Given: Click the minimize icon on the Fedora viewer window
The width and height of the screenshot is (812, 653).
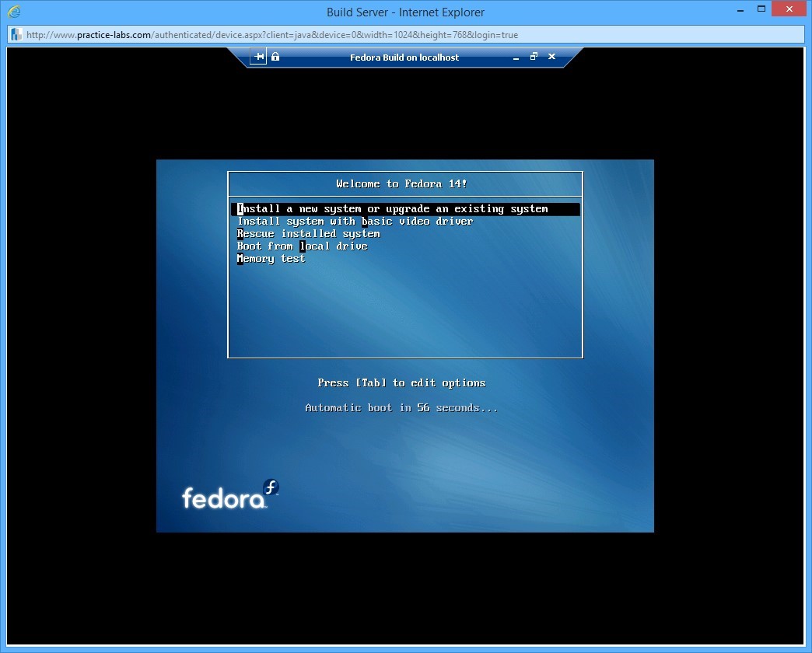Looking at the screenshot, I should [516, 57].
